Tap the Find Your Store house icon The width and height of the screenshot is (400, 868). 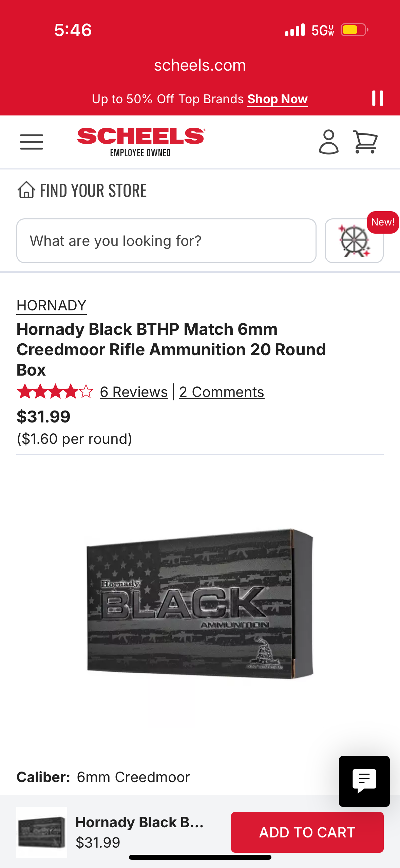click(26, 190)
